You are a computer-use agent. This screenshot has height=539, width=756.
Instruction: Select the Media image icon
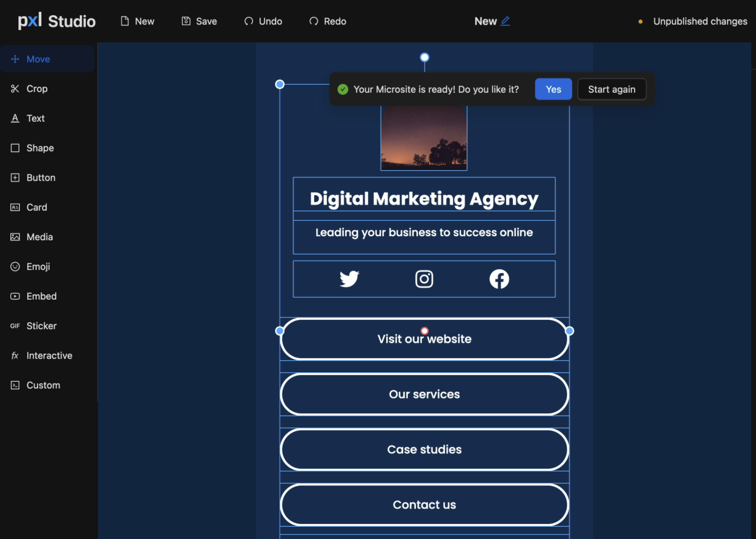(x=15, y=237)
